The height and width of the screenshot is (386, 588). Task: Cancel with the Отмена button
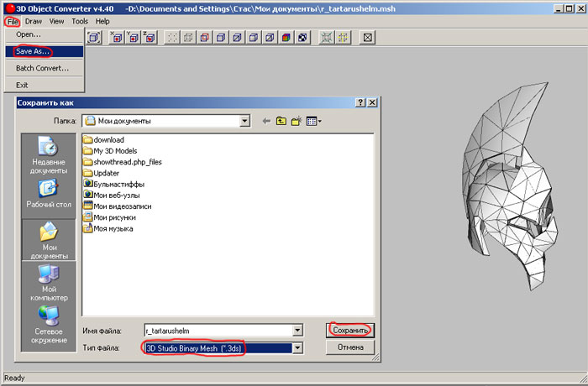(350, 347)
